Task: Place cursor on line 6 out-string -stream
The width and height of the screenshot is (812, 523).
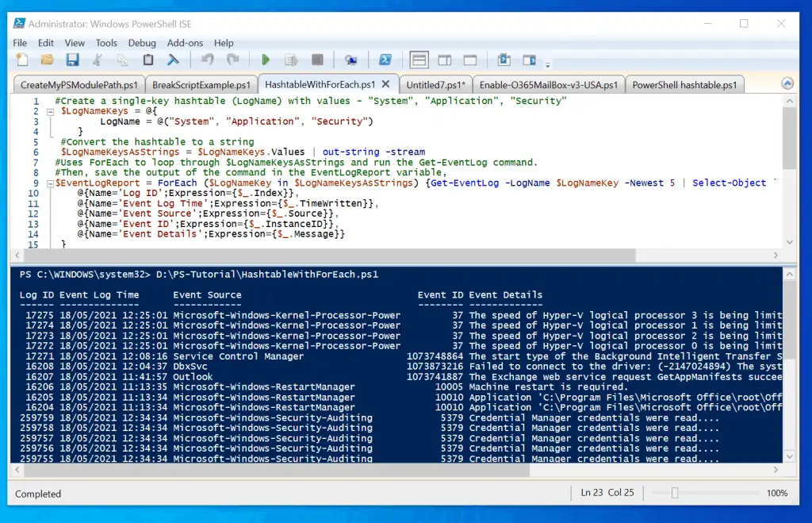Action: coord(373,152)
